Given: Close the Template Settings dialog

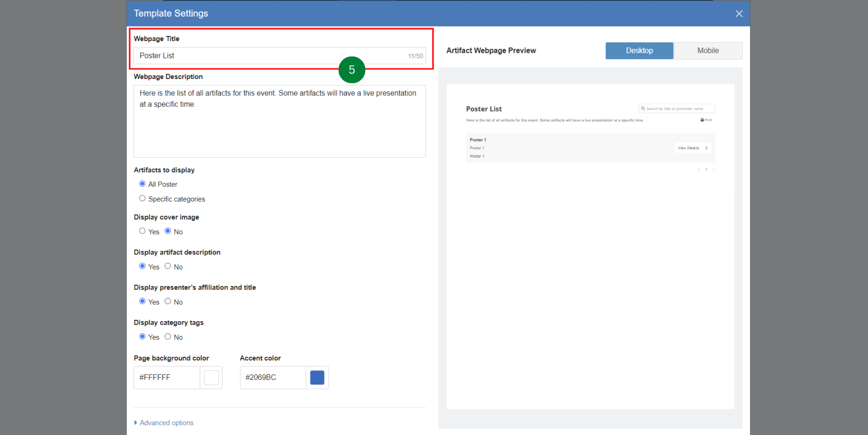Looking at the screenshot, I should tap(739, 13).
